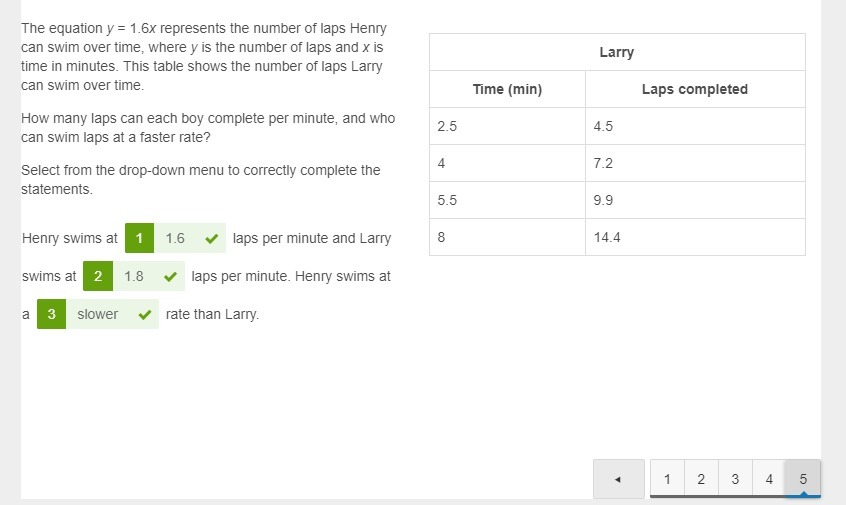The height and width of the screenshot is (505, 846).
Task: Go to question page 4
Action: (769, 479)
